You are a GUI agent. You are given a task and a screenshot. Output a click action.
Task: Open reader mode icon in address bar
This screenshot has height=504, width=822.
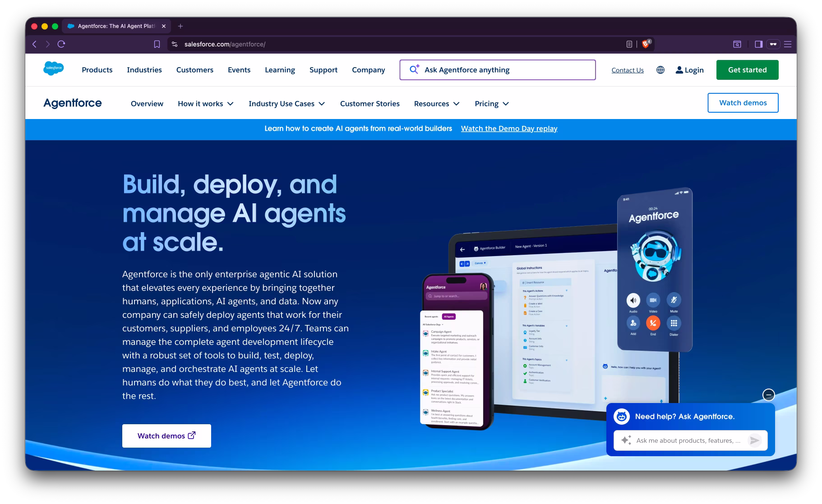tap(629, 44)
